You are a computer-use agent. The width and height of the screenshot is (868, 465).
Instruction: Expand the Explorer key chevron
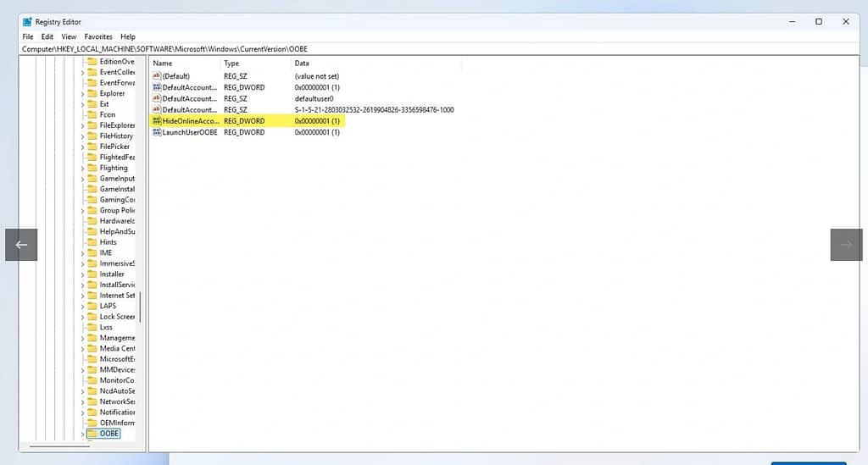82,94
